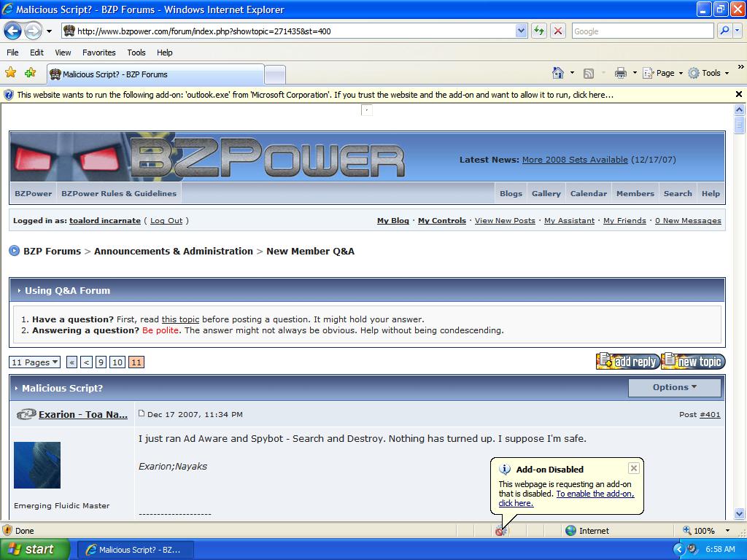Click BZPower nav bar item
This screenshot has width=747, height=560.
(x=34, y=193)
